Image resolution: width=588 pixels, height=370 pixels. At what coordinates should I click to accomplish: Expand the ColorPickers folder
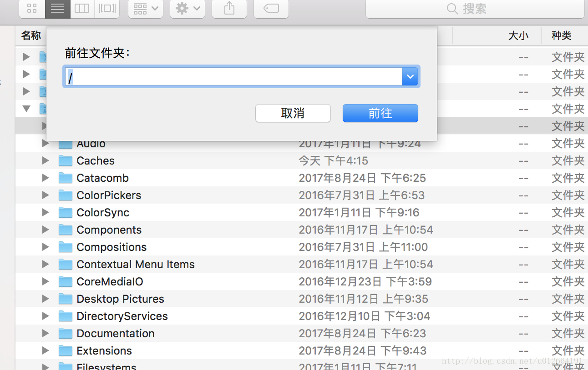pyautogui.click(x=45, y=195)
